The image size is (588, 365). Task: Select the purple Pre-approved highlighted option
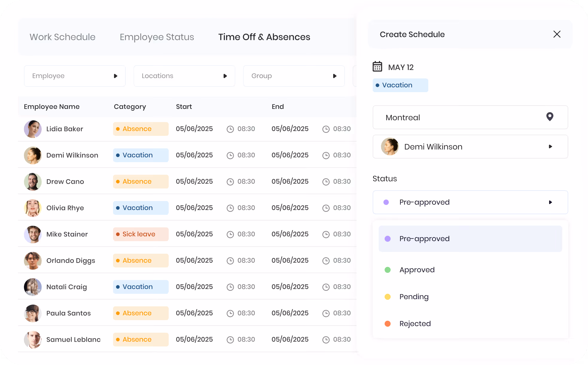(470, 239)
